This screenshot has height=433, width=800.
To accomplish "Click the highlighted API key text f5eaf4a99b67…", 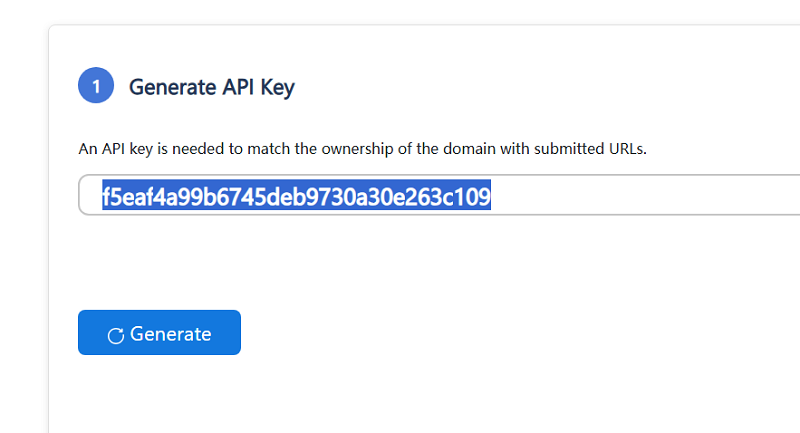I will (x=296, y=195).
